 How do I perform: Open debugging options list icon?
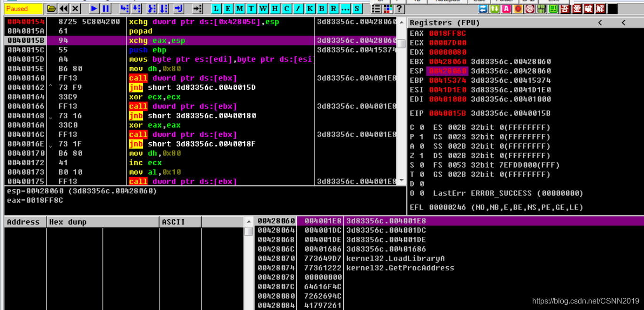(x=376, y=8)
